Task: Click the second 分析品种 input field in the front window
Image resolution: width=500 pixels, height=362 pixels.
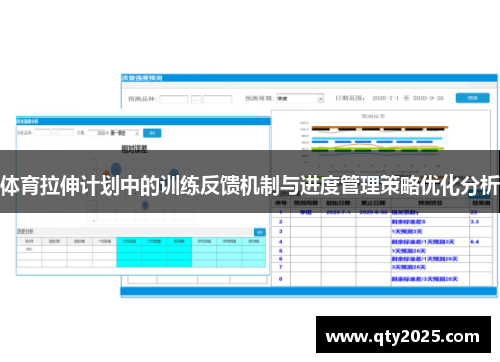Action: [x=66, y=133]
